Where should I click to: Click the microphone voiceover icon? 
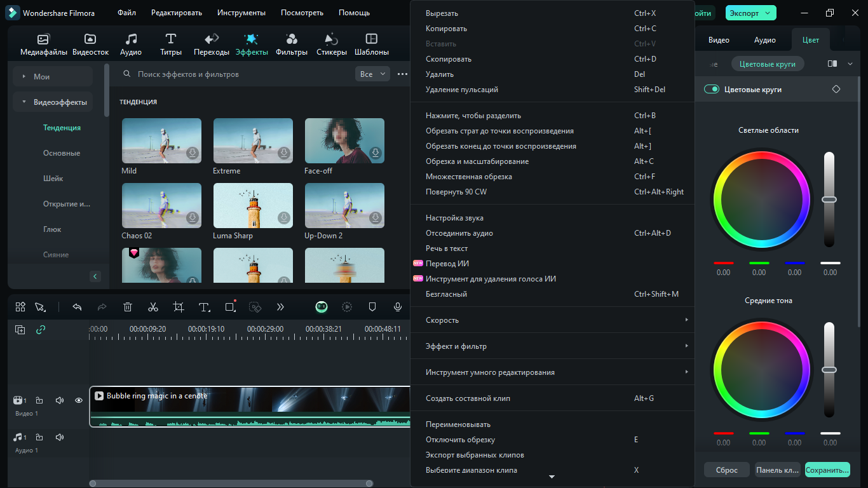[398, 307]
